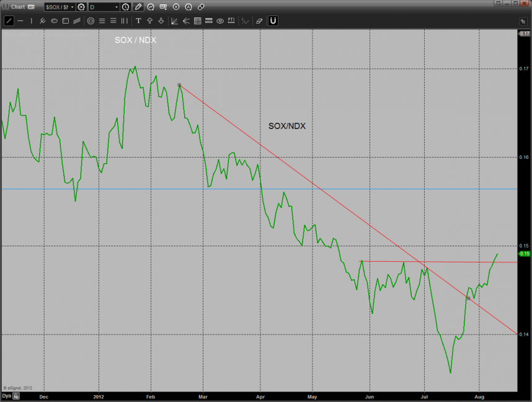Select the black SOX/NDX text annotation
Viewport: 532px width, 402px height.
pos(287,126)
